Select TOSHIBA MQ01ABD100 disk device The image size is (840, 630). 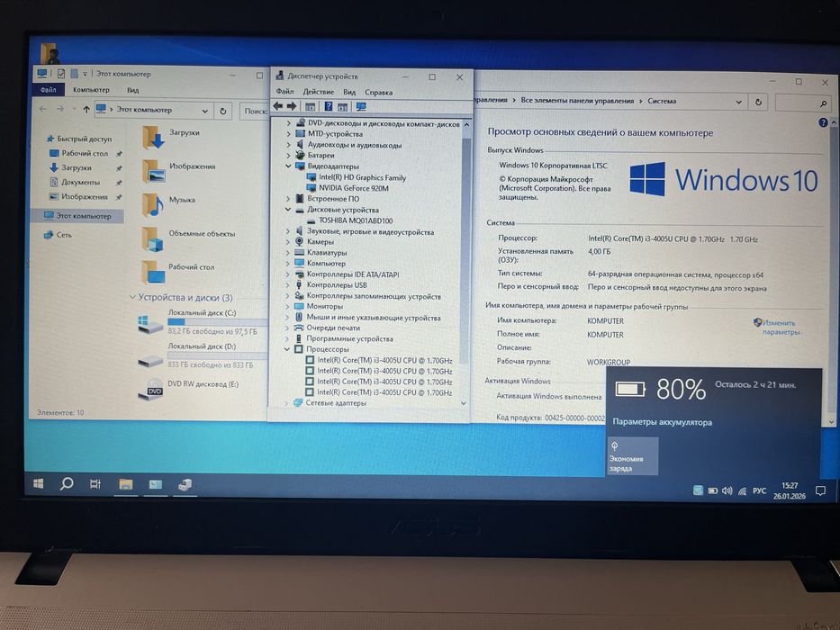point(356,220)
